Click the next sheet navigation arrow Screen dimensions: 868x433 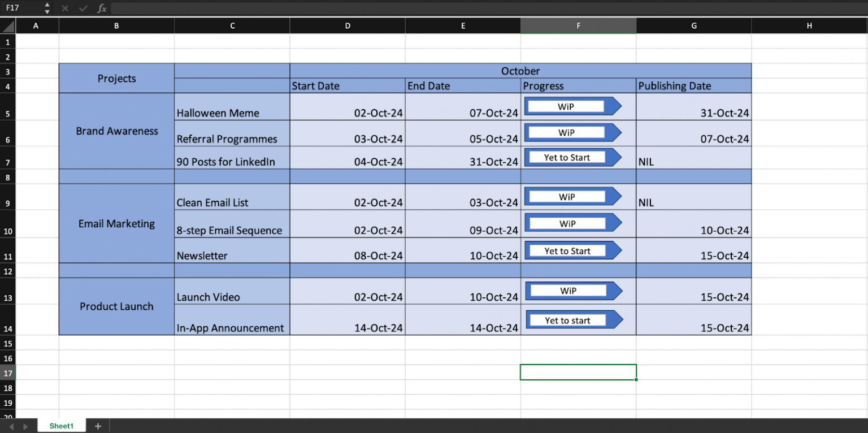point(25,426)
